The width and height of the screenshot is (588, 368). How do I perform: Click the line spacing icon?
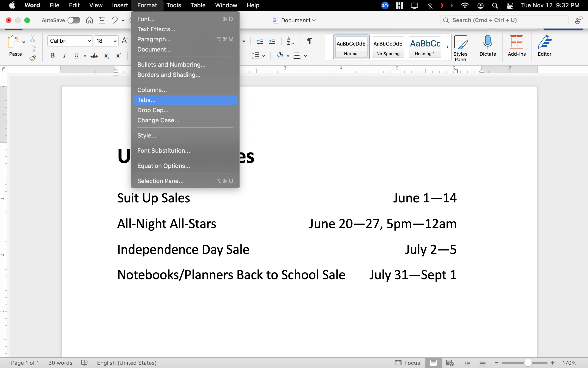[255, 55]
